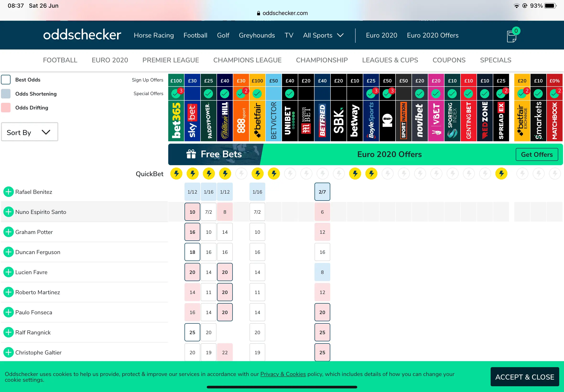
Task: Click ACCEPT & CLOSE on the cookie banner
Action: (525, 377)
